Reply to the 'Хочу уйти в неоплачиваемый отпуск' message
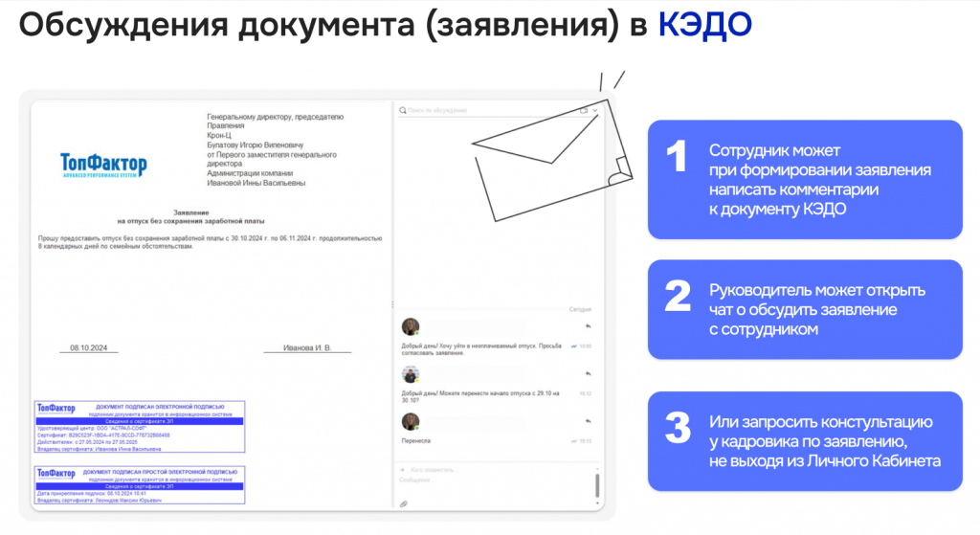This screenshot has width=980, height=535. [589, 326]
